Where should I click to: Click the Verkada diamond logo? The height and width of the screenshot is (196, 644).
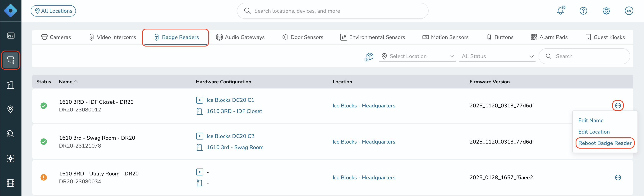click(11, 11)
